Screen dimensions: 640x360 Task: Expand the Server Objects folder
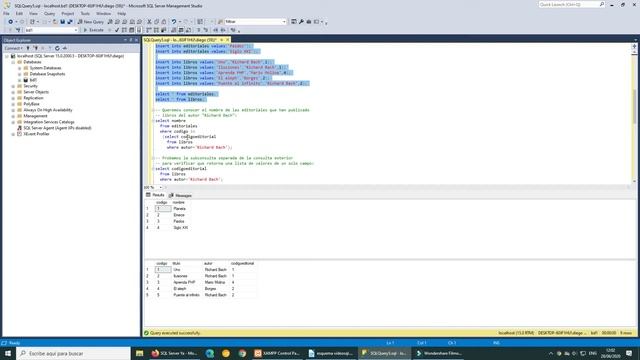(x=13, y=92)
